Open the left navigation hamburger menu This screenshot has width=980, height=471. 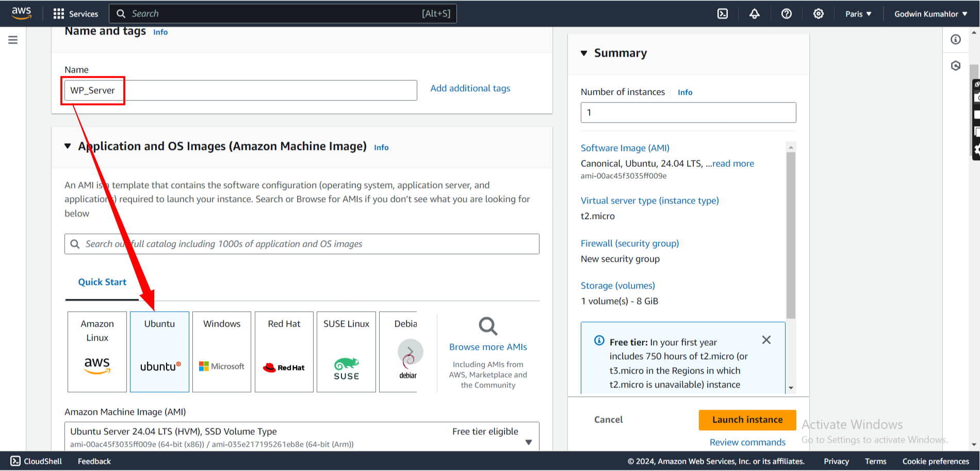13,40
